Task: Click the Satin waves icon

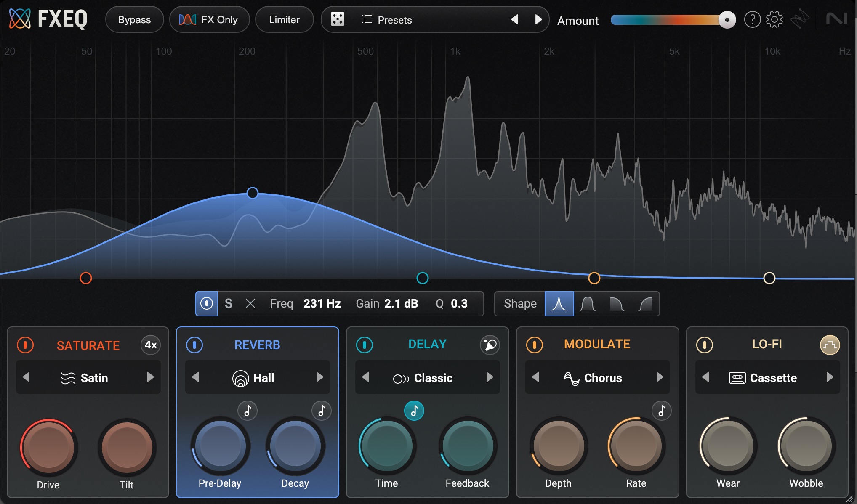Action: (x=68, y=378)
